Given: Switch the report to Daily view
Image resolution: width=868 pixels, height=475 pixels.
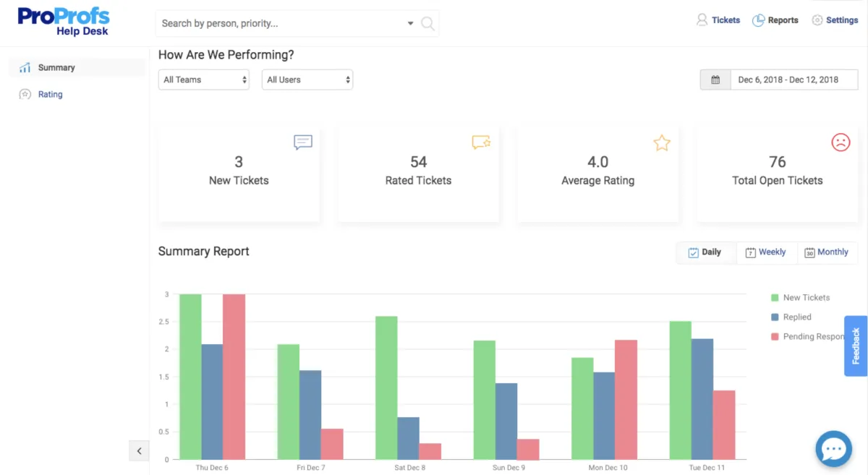Looking at the screenshot, I should point(705,252).
